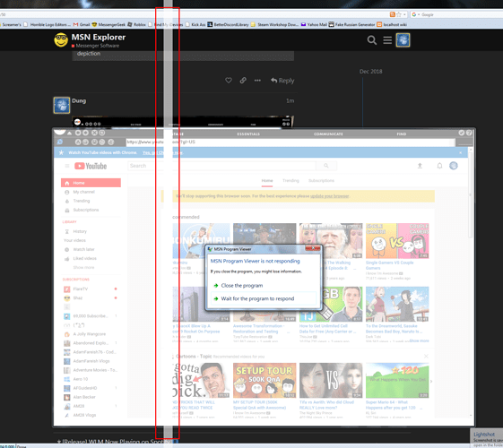The width and height of the screenshot is (503, 448).
Task: Bookmark page with the star icon
Action: coord(399,14)
